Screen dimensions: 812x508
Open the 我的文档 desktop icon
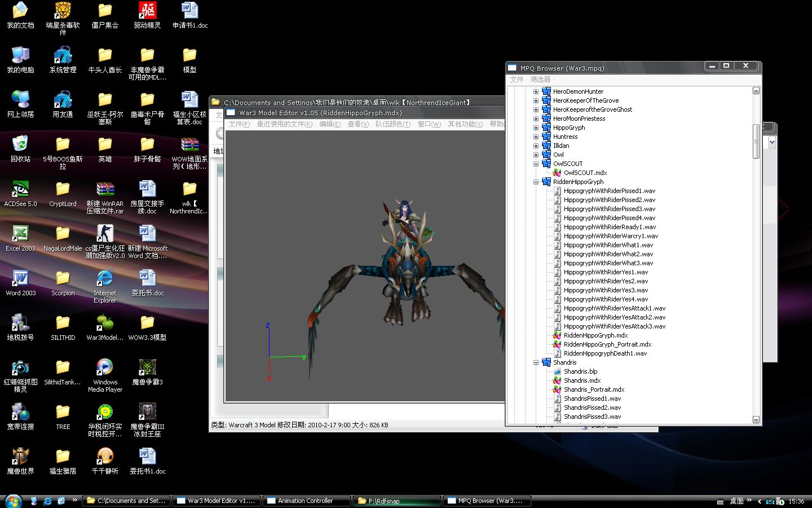point(20,15)
